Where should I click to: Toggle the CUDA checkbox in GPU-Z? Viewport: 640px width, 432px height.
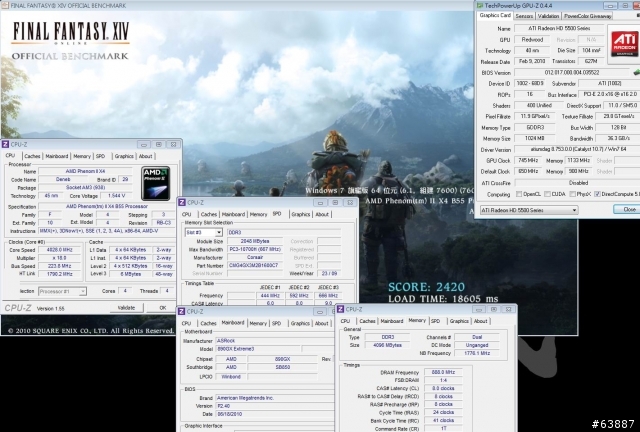tap(547, 194)
